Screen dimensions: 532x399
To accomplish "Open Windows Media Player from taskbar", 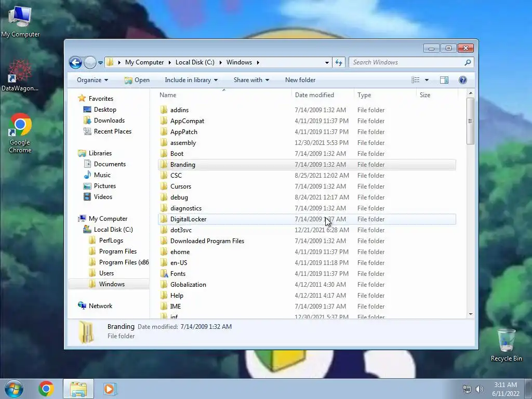I will tap(109, 389).
